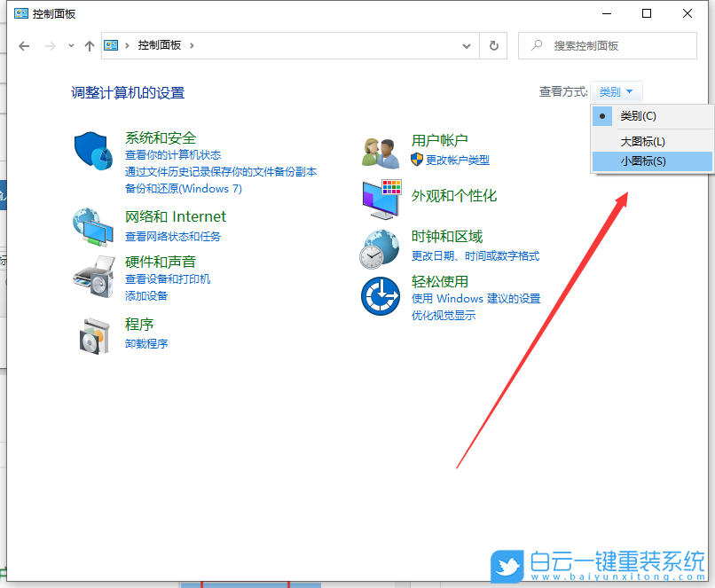Open the address bar dropdown arrow
Screen dimensions: 715x588
(467, 45)
